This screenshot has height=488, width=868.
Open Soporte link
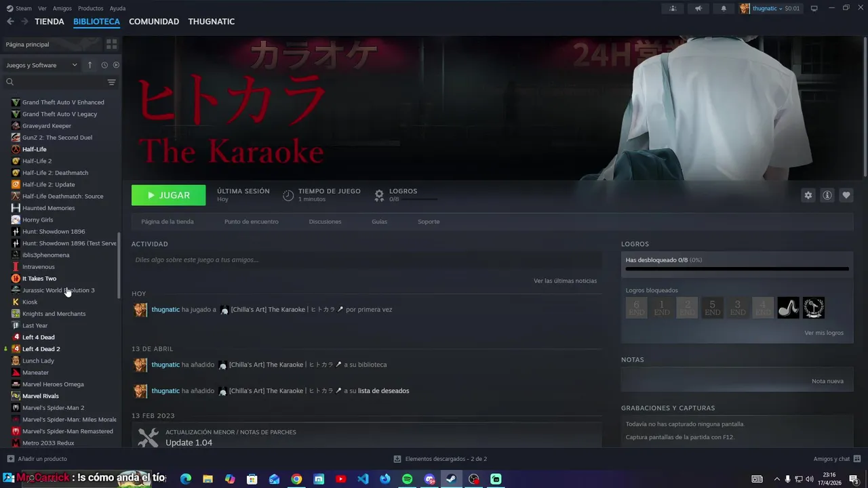pos(429,222)
